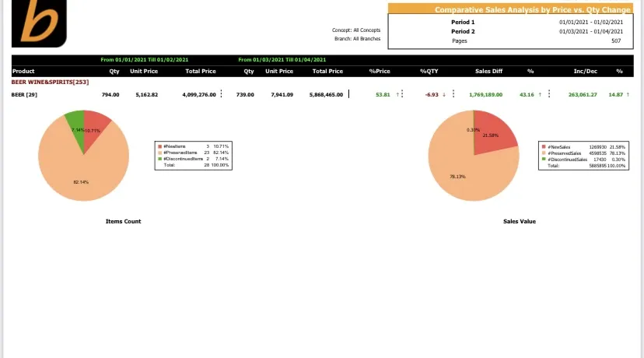The image size is (644, 358).
Task: Click the total price value 4,099,276.00
Action: coord(199,94)
